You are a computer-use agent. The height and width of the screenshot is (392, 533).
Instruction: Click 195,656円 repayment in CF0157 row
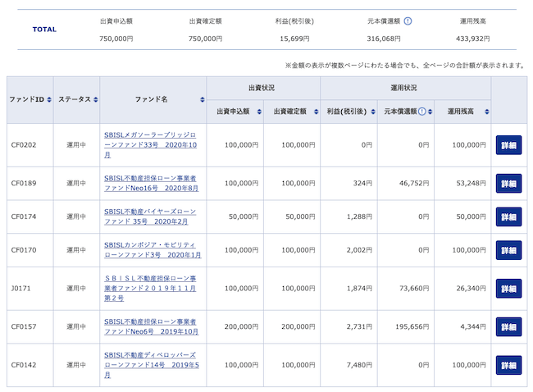point(412,326)
